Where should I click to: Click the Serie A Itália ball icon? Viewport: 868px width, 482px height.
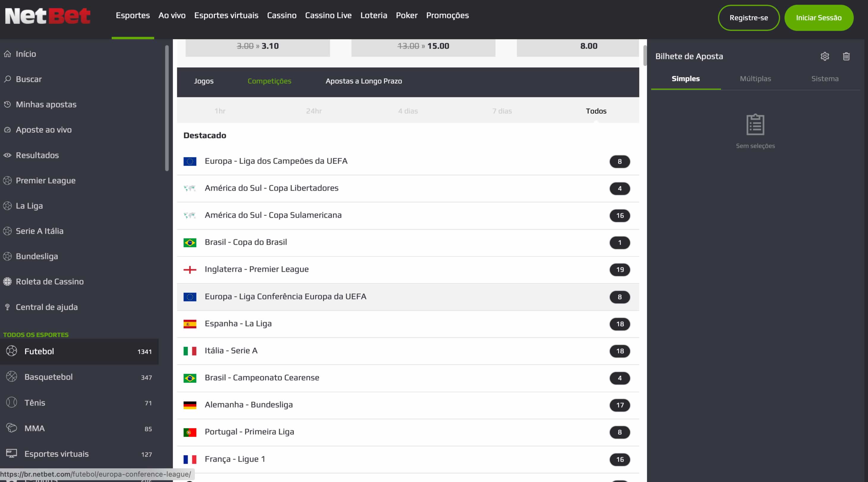[x=7, y=231]
